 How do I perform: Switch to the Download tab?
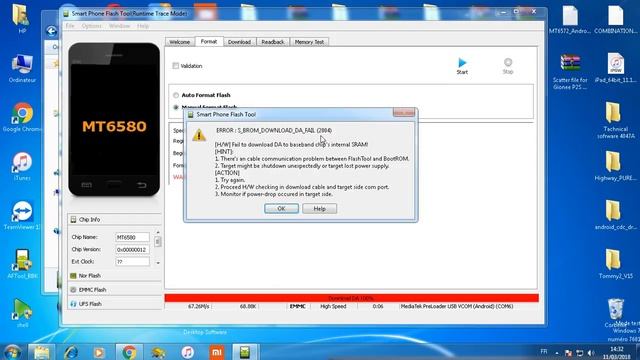[x=239, y=42]
